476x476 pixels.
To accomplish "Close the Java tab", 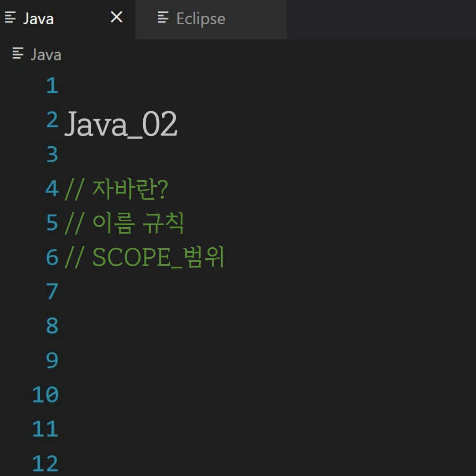I will (116, 17).
